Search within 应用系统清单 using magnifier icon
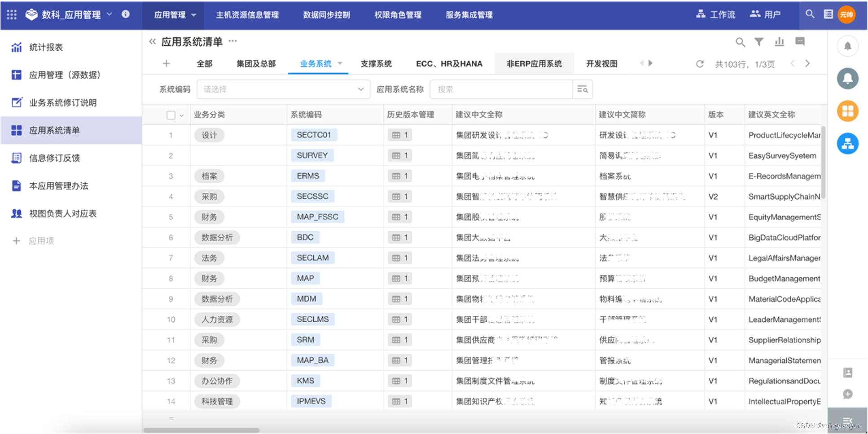Viewport: 868px width, 434px height. (740, 42)
